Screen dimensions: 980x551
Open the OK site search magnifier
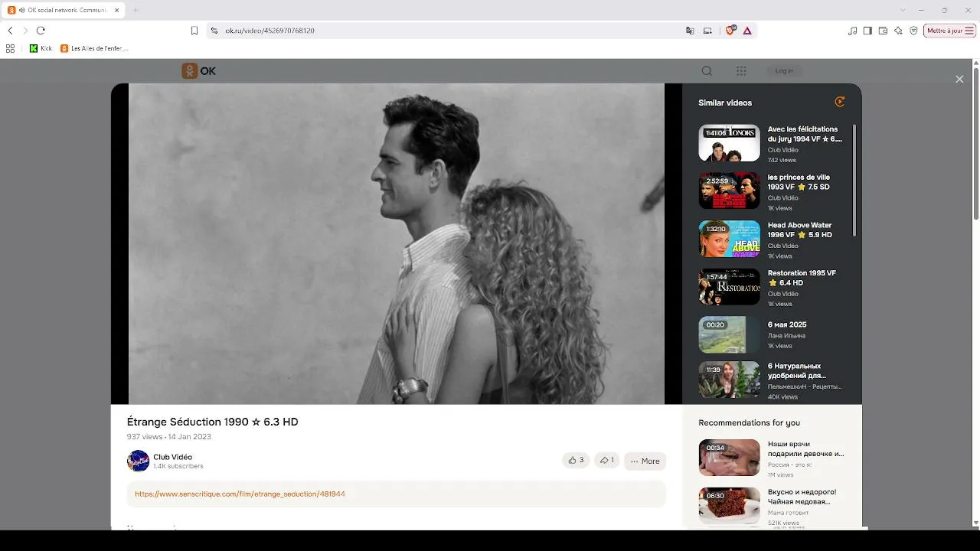[707, 71]
